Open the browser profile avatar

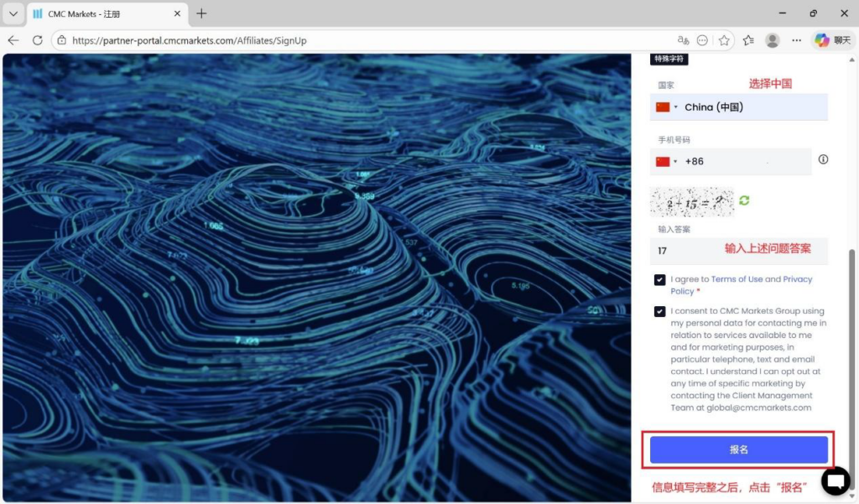pyautogui.click(x=773, y=40)
